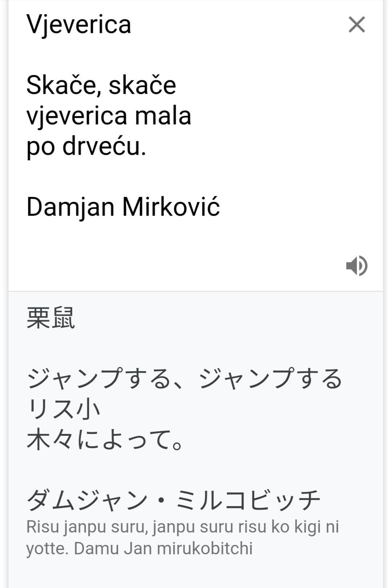Tap the romanized text 'yotte. Damu Jan mirukobitchi'
The width and height of the screenshot is (388, 588).
[x=139, y=548]
